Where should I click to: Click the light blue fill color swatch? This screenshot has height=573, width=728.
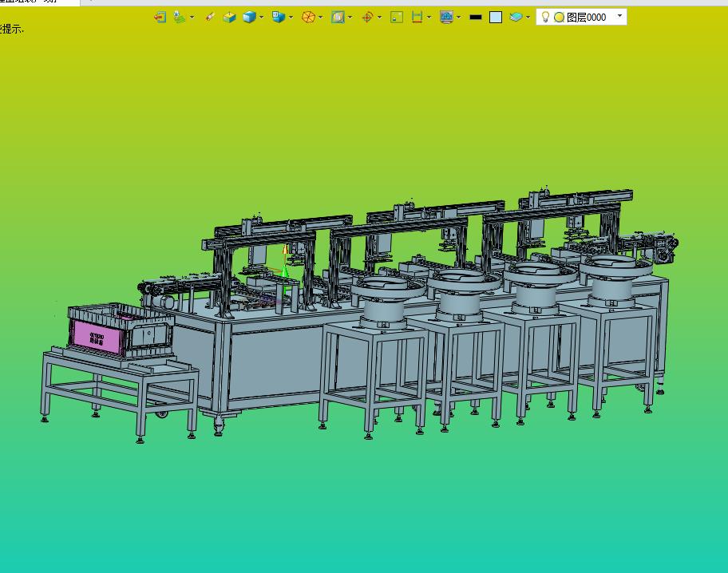click(x=496, y=17)
